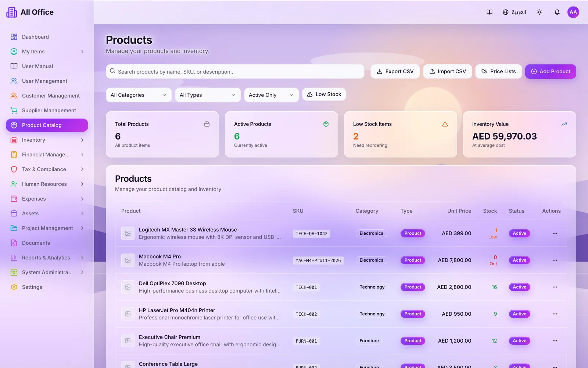The image size is (588, 368).
Task: Click the image placeholder for Macbook M4 Pro
Action: [128, 260]
